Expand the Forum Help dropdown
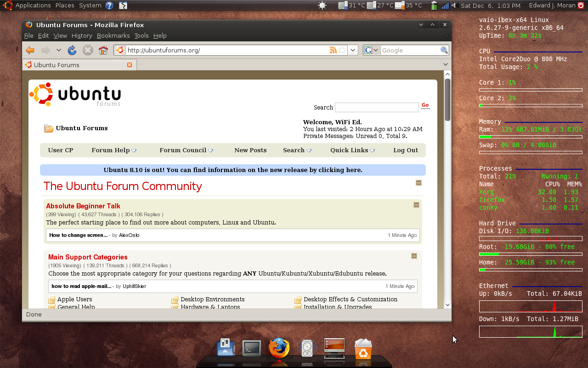This screenshot has width=588, height=368. 134,150
